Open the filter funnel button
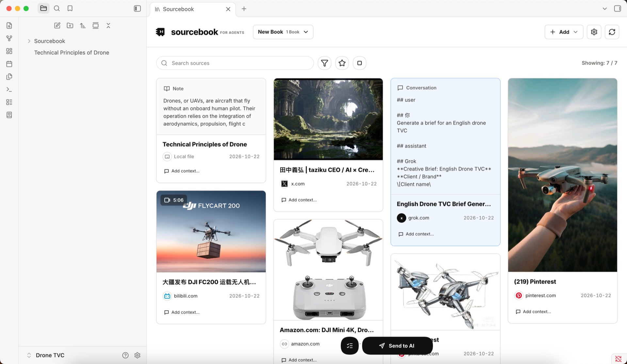Screen dimensions: 627x364 (x=325, y=63)
